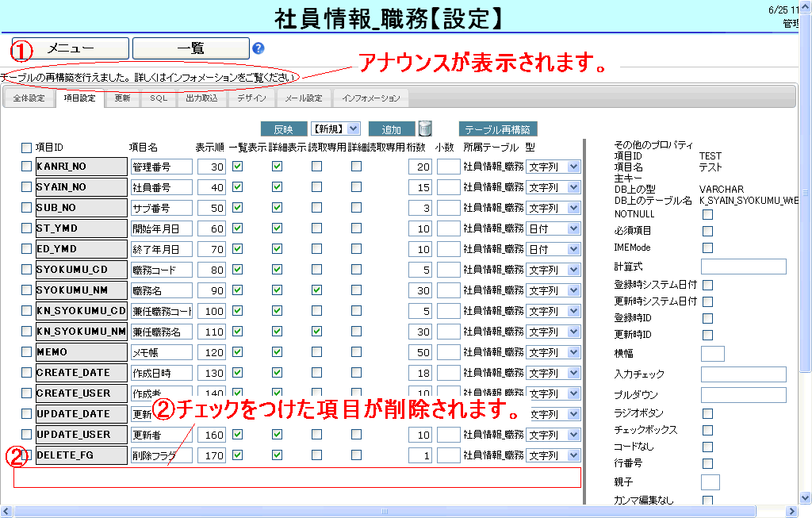The height and width of the screenshot is (518, 812).
Task: Toggle the select-all checkbox next to 項目ID
Action: (26, 148)
